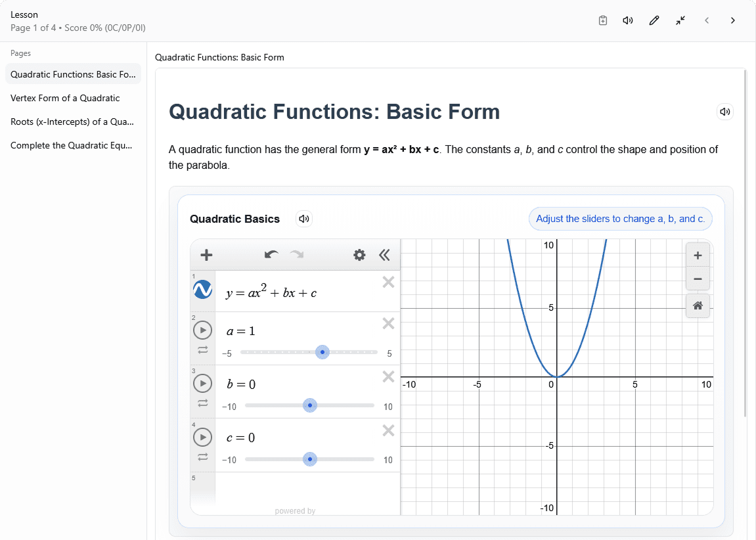Click lower limit −5 of slider a

[227, 353]
